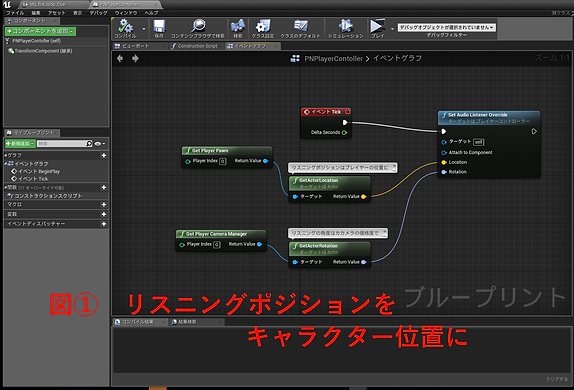Switch to the Construction Script tab
574x390 pixels.
197,46
